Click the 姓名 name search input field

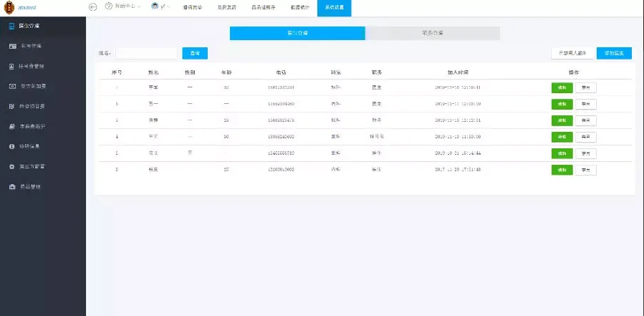(x=146, y=53)
